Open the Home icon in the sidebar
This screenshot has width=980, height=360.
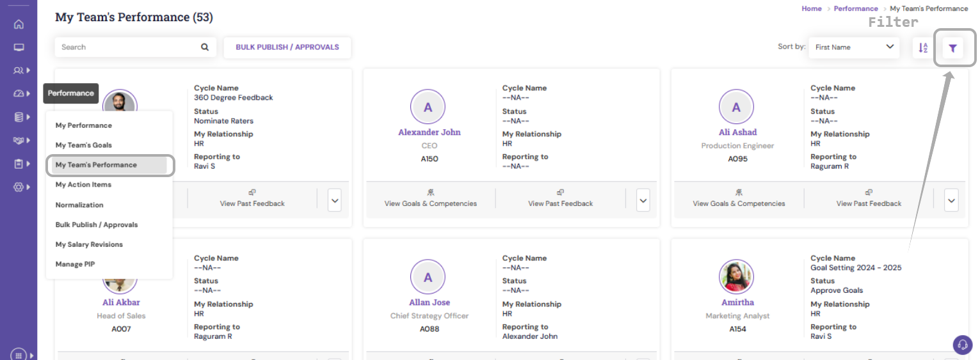pos(19,24)
